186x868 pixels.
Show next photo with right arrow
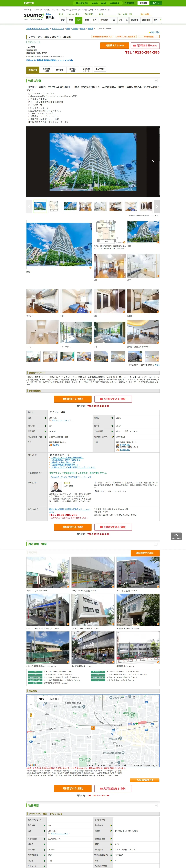click(x=153, y=162)
